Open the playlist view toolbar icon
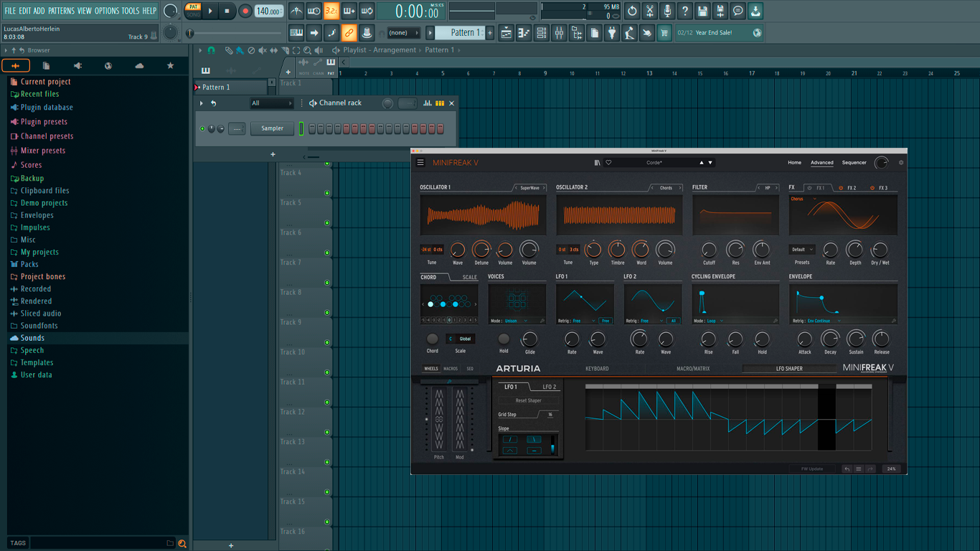The height and width of the screenshot is (551, 980). pos(507,32)
